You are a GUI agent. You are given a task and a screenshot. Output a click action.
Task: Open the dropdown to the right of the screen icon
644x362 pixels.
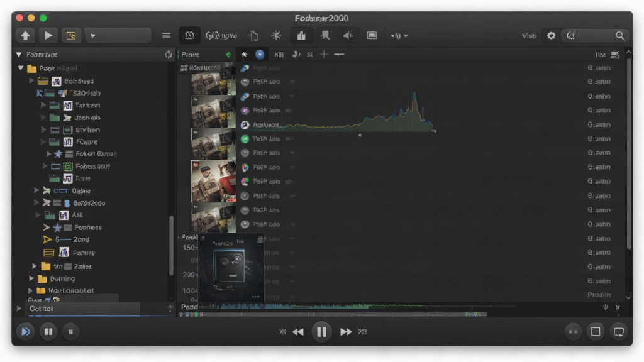coord(399,36)
